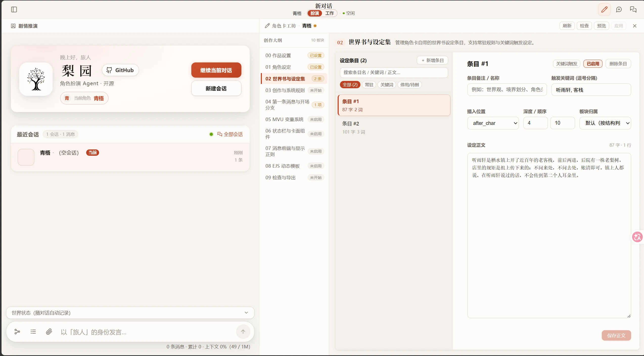Toggle 关键词触发 mode for entry
The image size is (644, 356).
click(567, 64)
